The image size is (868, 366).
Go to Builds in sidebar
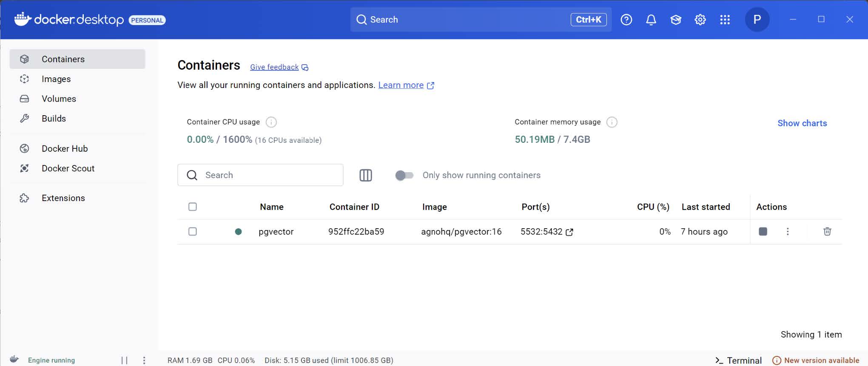[77, 118]
